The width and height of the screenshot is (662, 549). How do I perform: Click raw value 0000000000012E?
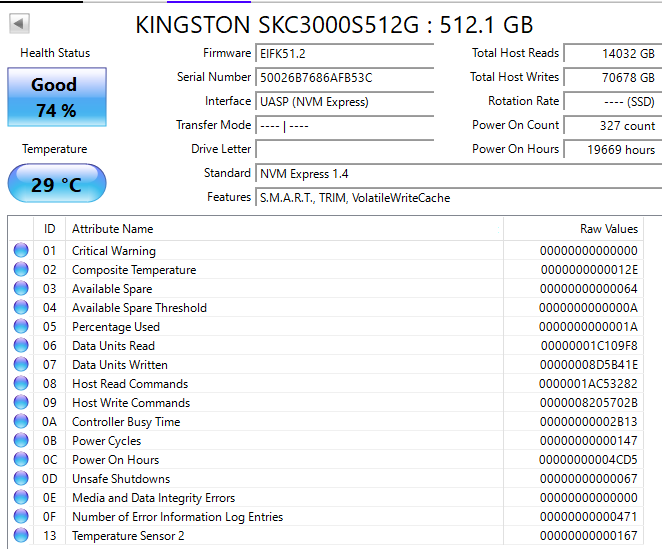pyautogui.click(x=589, y=270)
